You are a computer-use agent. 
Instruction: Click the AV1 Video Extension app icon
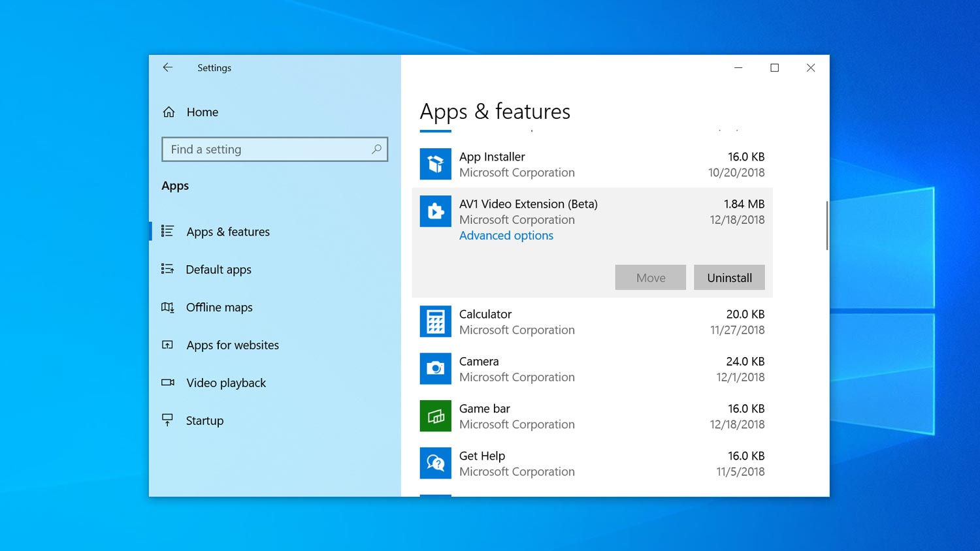(x=435, y=212)
